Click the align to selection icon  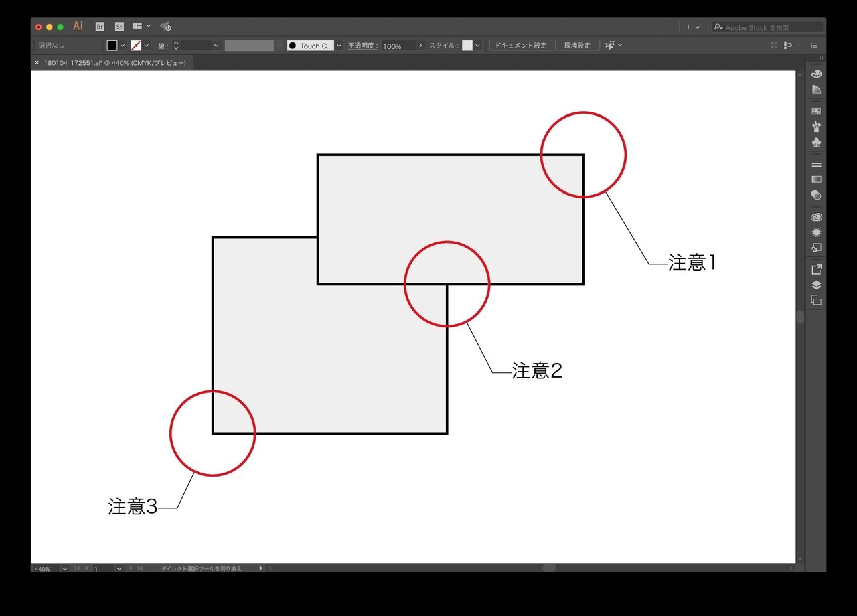pos(774,45)
